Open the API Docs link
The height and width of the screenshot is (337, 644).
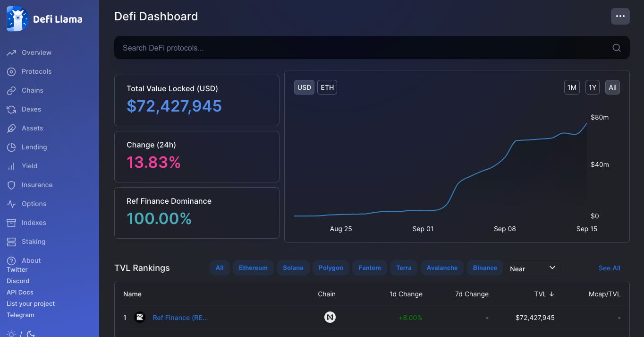click(20, 292)
